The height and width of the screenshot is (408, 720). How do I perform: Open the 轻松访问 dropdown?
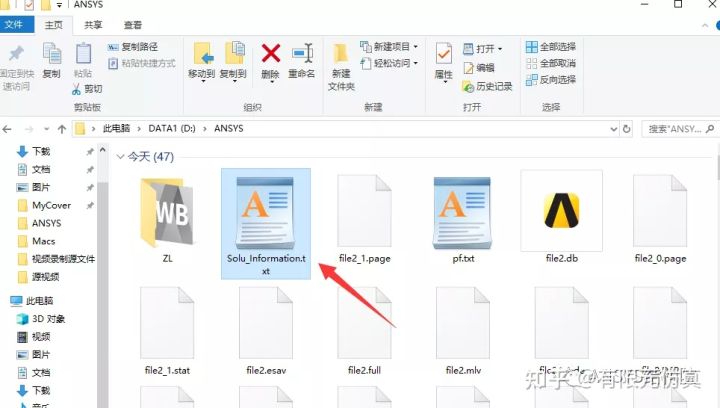pyautogui.click(x=389, y=63)
